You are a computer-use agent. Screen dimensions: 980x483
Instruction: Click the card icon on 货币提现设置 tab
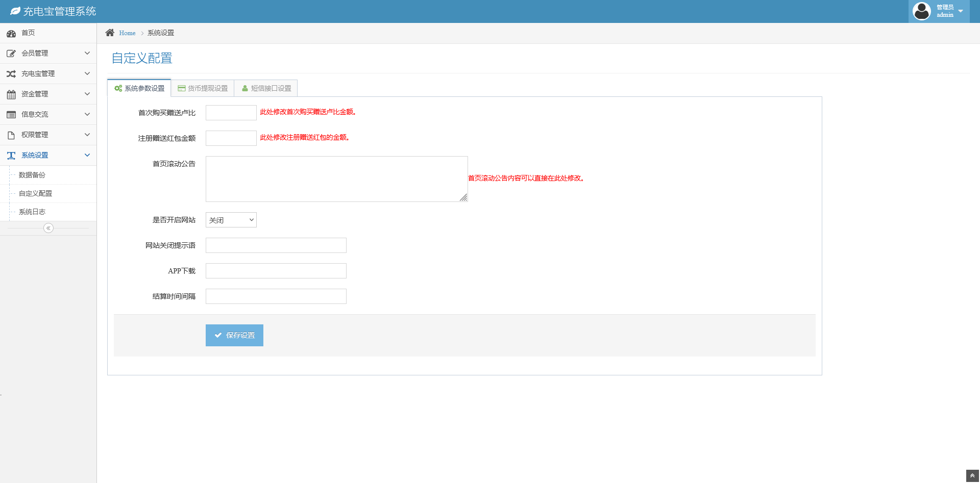click(x=181, y=88)
